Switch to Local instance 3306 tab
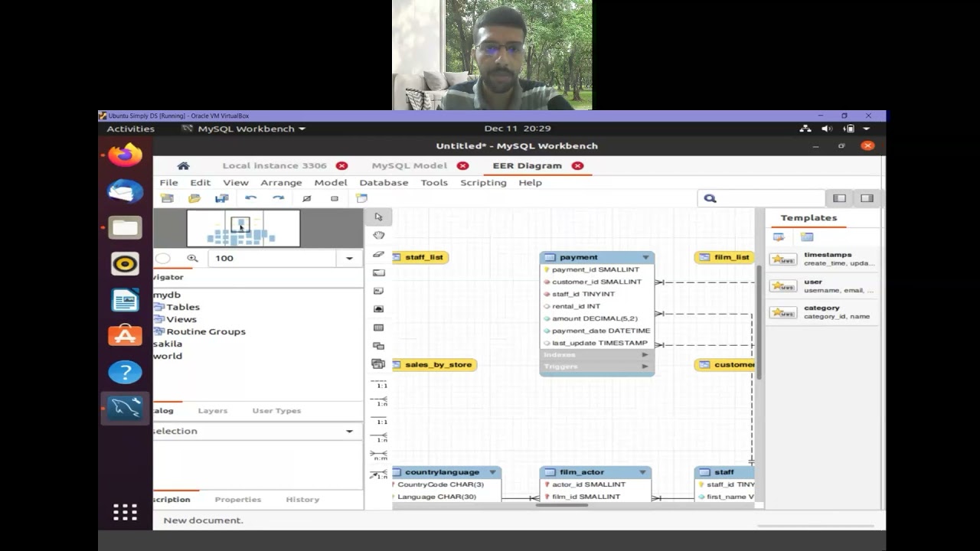Screen dimensions: 980x551 pyautogui.click(x=274, y=165)
